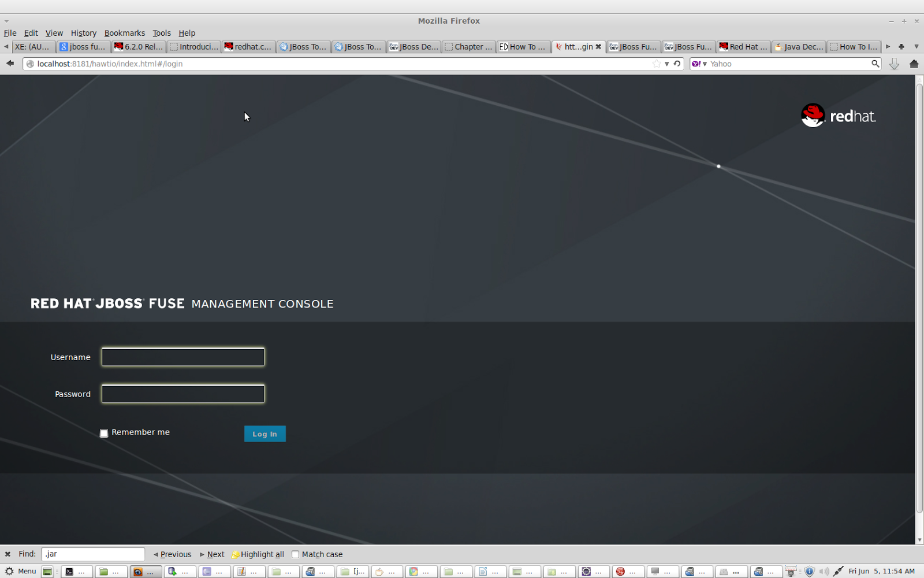
Task: Click the magnifier icon in the Yahoo search box
Action: tap(875, 64)
